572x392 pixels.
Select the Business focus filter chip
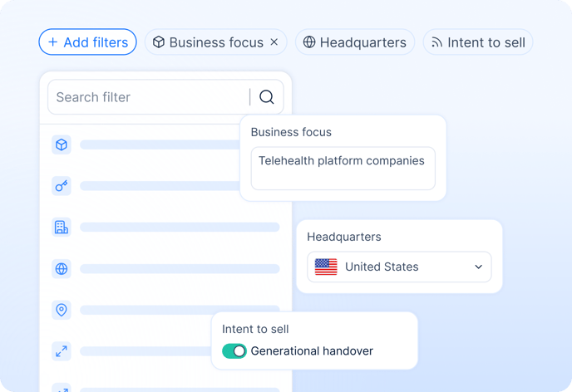click(208, 42)
